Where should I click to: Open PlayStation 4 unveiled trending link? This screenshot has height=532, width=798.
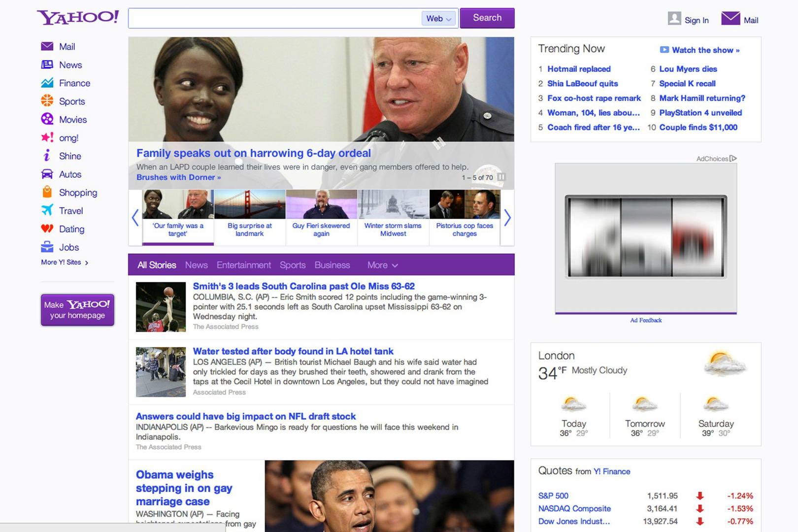(x=700, y=113)
